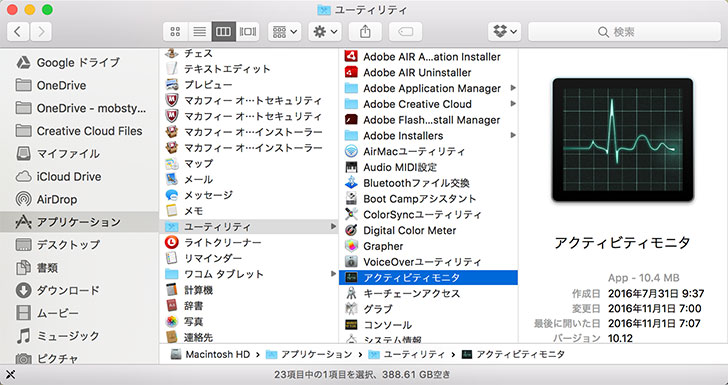Select 計算機 app
This screenshot has width=728, height=385.
click(x=249, y=290)
